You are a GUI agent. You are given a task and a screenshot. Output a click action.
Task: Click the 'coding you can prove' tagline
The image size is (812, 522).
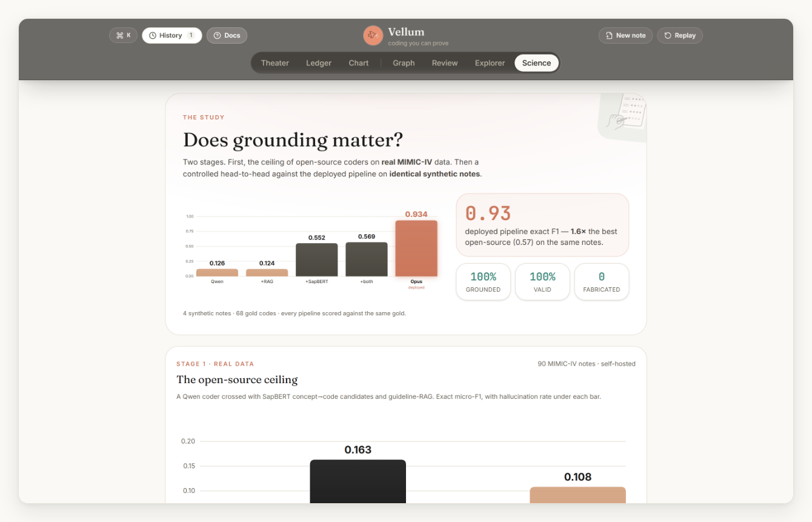coord(418,44)
